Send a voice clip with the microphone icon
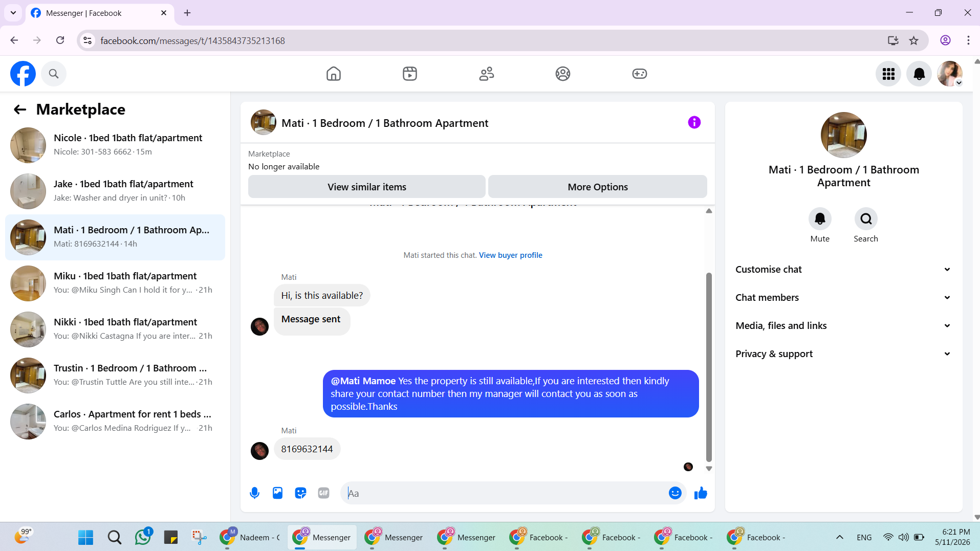 [254, 493]
